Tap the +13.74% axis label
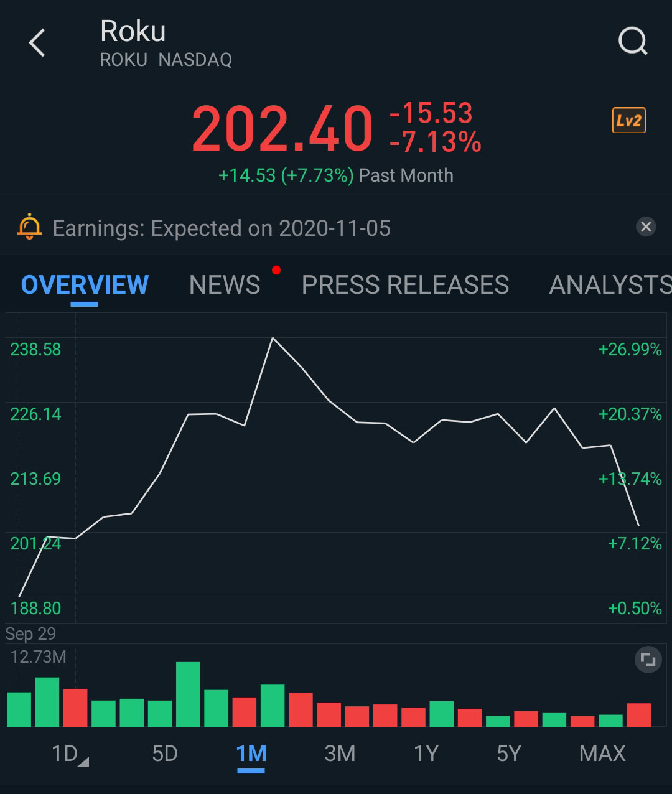672x794 pixels. click(x=630, y=479)
